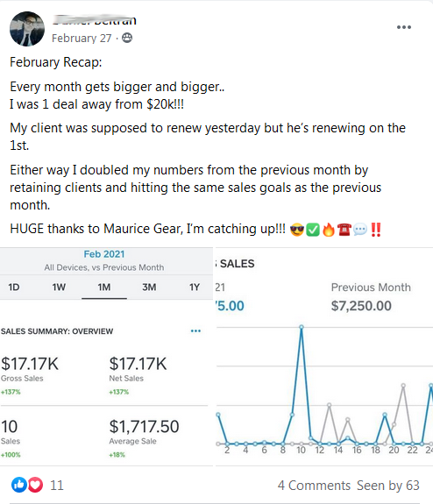Click the reaction count 11
Screen dimensions: 433x504
click(57, 486)
